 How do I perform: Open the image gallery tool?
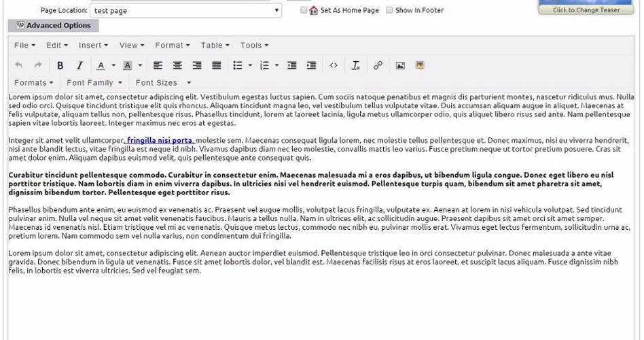[x=420, y=65]
